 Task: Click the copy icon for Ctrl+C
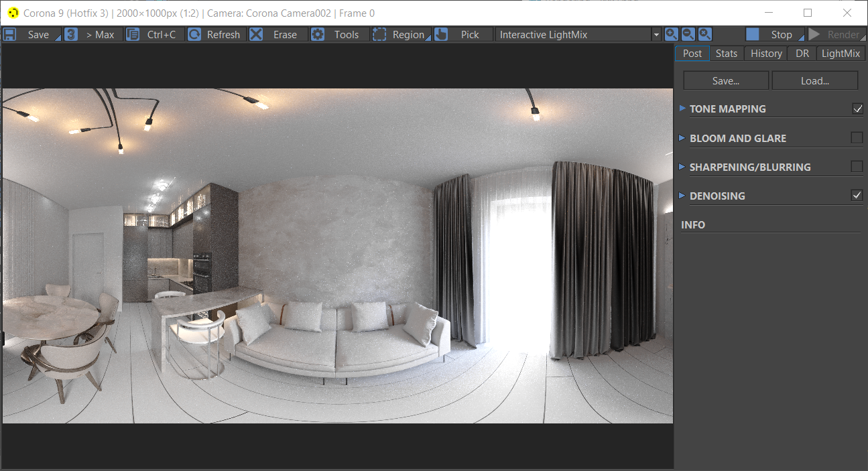(x=133, y=35)
